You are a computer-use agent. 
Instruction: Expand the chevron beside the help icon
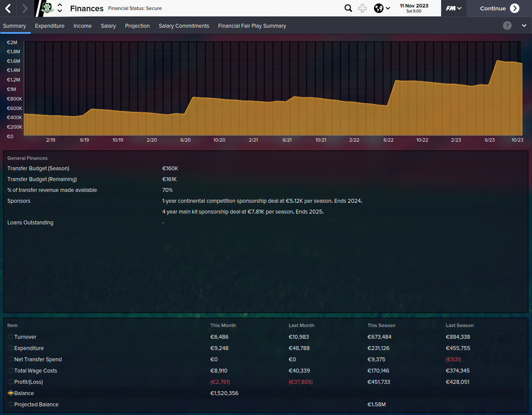coord(524,26)
